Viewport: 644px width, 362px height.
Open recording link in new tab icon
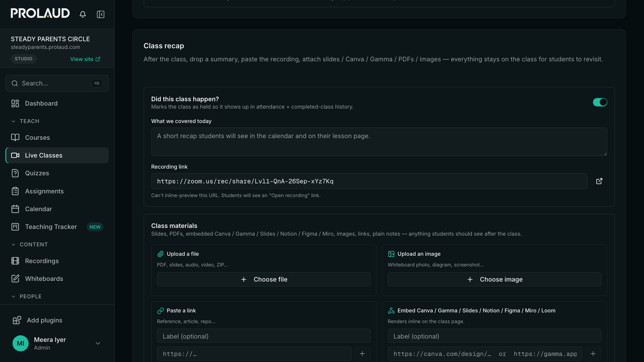pos(599,181)
